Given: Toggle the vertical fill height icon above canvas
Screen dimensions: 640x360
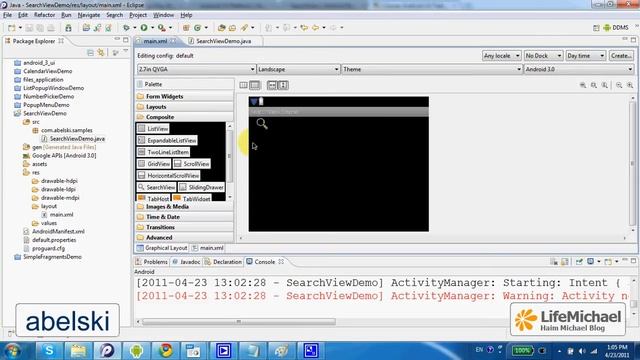Looking at the screenshot, I should [x=283, y=85].
